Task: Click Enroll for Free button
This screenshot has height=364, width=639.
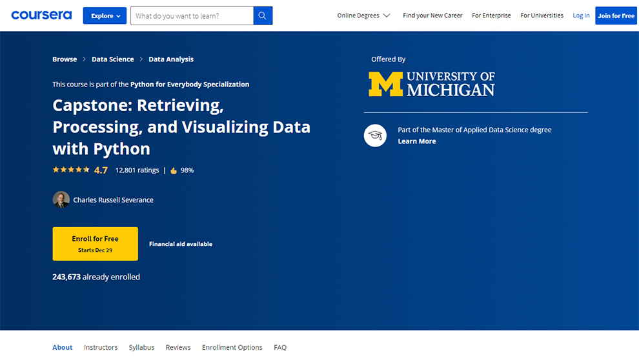Action: click(x=95, y=244)
